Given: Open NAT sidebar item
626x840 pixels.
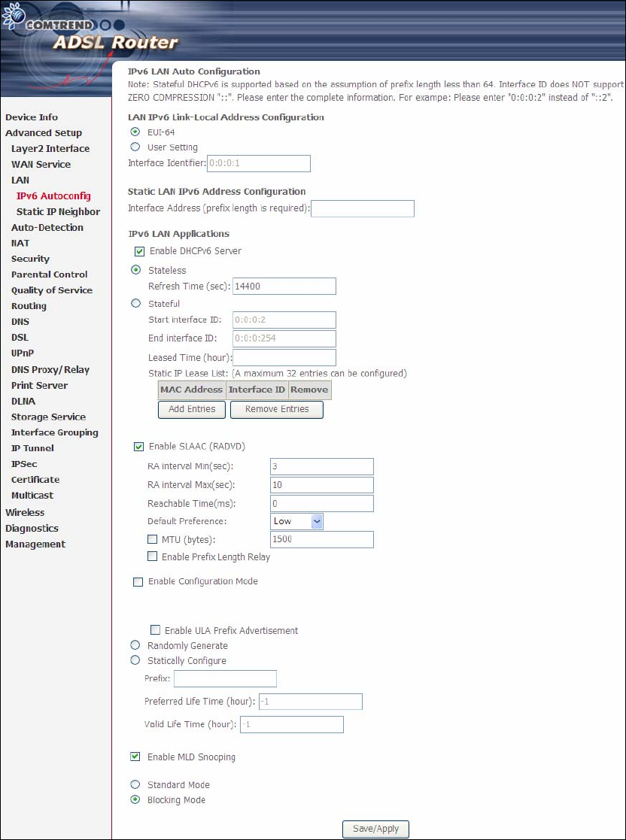Looking at the screenshot, I should pos(20,243).
